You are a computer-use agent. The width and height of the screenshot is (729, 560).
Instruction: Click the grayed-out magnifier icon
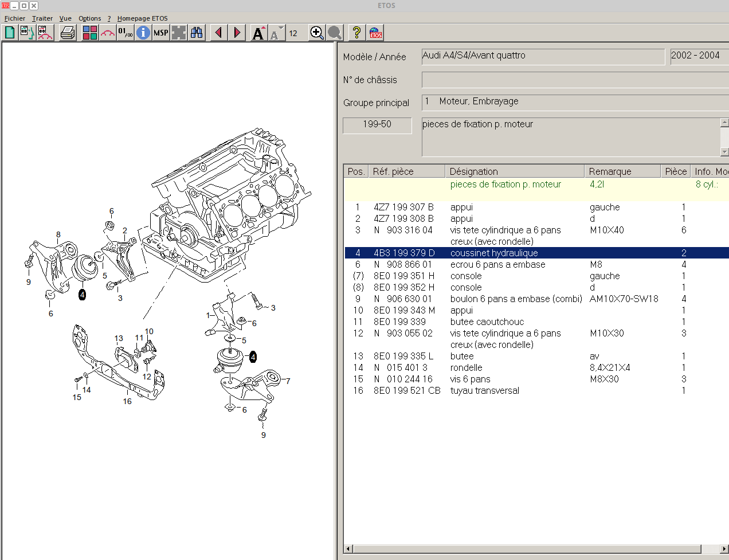[x=335, y=33]
